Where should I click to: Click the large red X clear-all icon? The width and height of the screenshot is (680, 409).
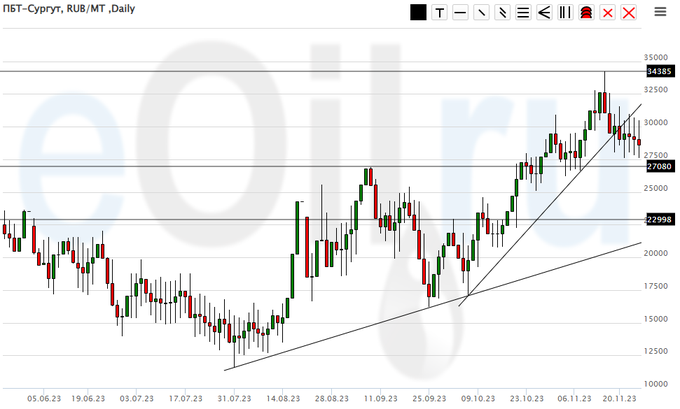click(628, 13)
